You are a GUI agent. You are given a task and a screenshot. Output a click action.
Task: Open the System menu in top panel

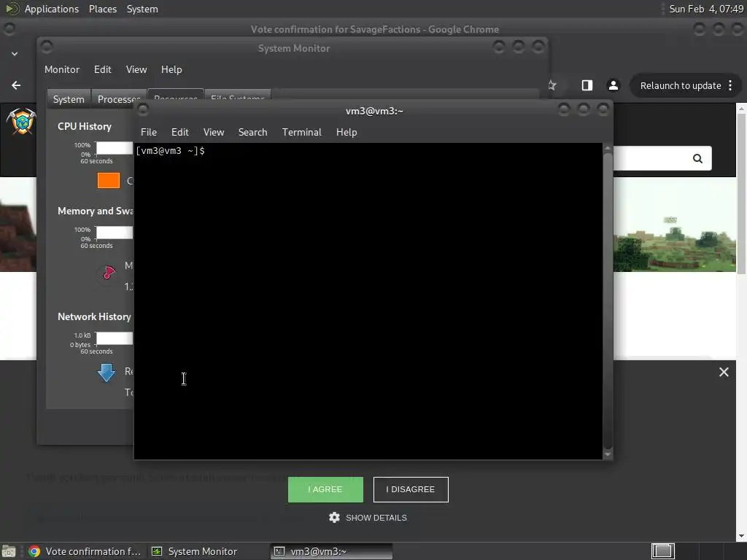142,9
